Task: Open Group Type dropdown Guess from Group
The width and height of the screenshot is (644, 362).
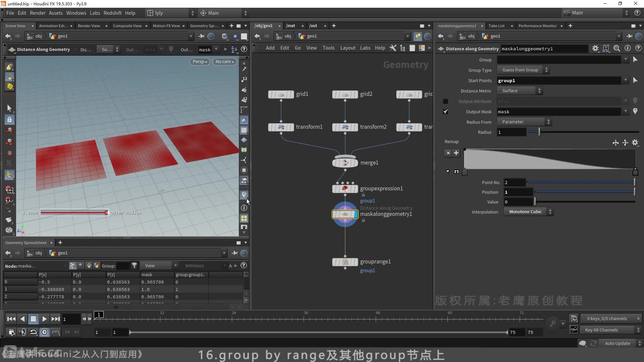Action: [523, 70]
